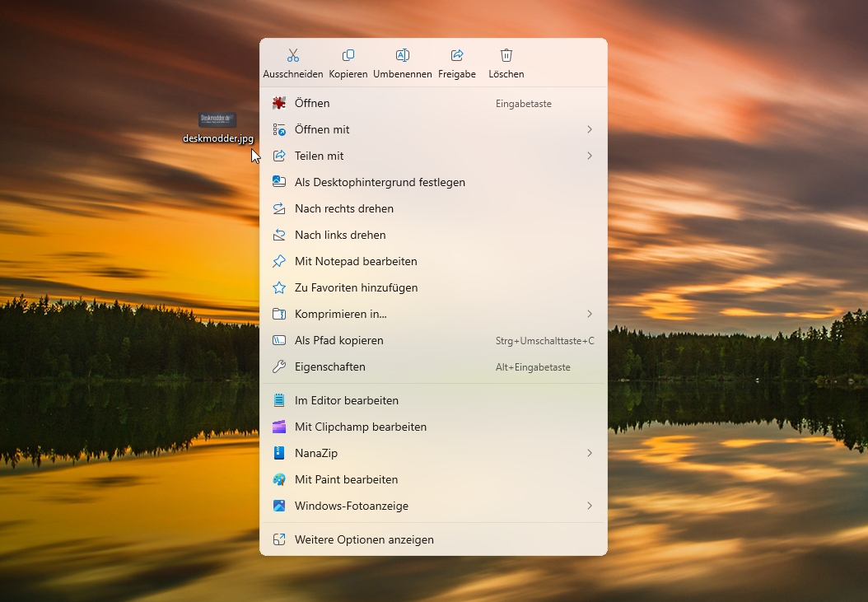The width and height of the screenshot is (868, 602).
Task: Open Eigenschaften from the menu
Action: (433, 366)
